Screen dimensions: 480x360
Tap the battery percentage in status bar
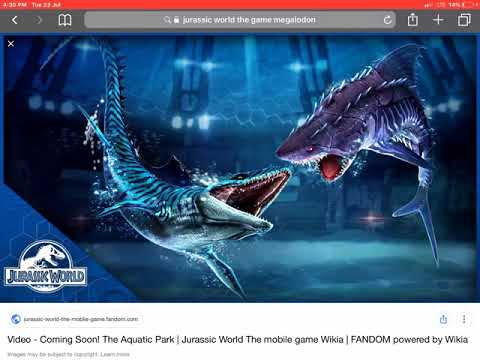click(456, 5)
